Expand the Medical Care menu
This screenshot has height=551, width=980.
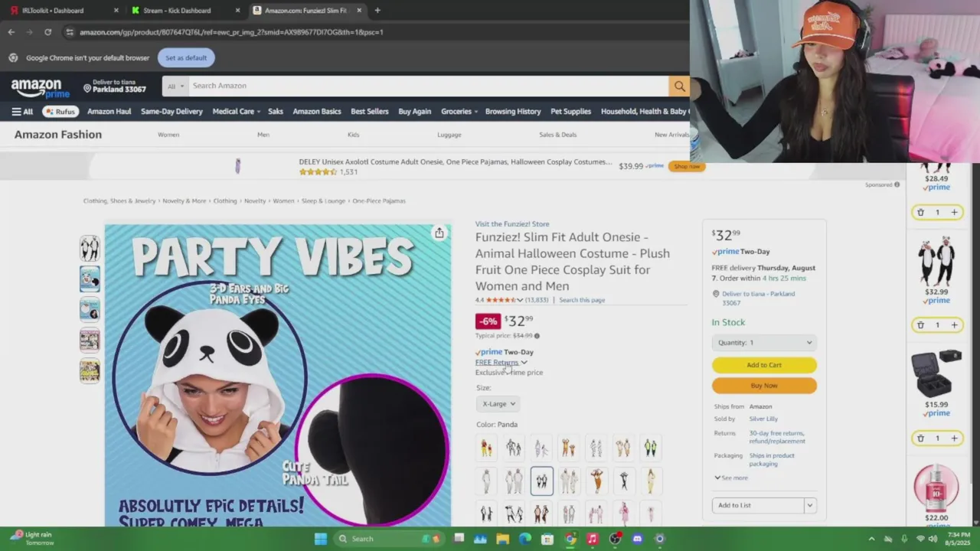[x=236, y=112]
